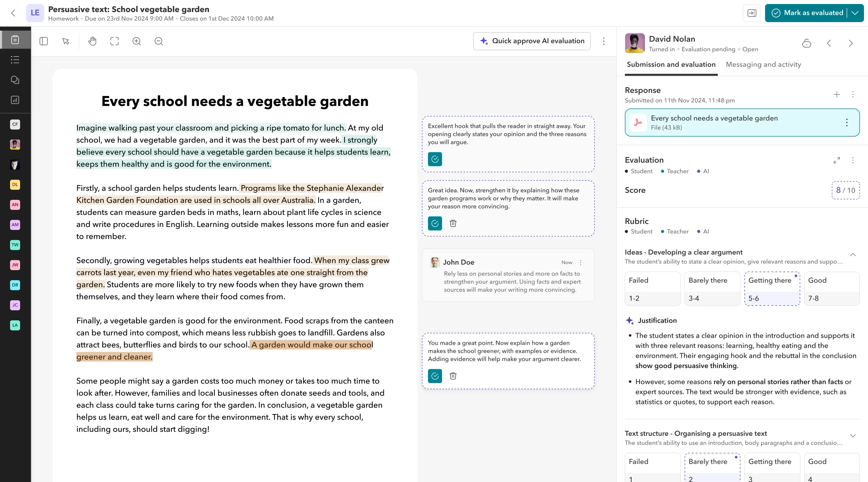Open the Submission and evaluation tab
The width and height of the screenshot is (868, 482).
(671, 64)
